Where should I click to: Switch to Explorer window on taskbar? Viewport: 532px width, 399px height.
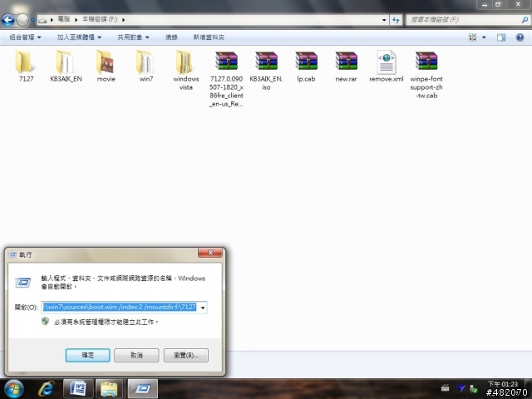tap(110, 389)
